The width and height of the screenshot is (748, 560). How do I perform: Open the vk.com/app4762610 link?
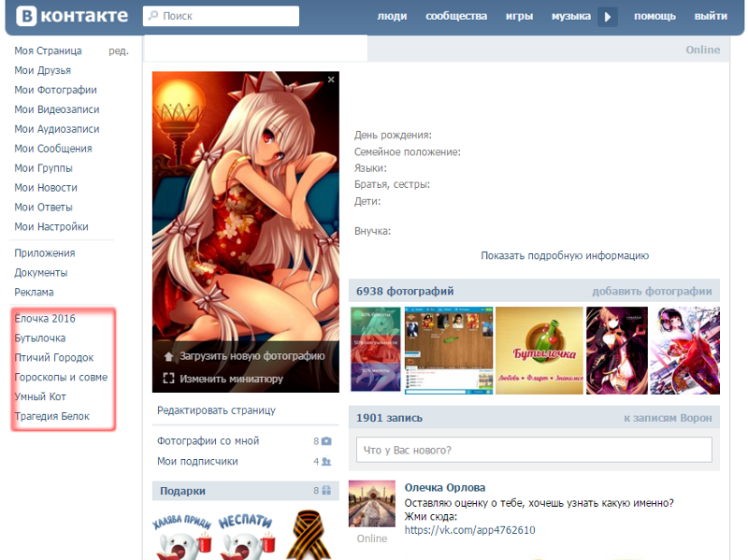469,530
